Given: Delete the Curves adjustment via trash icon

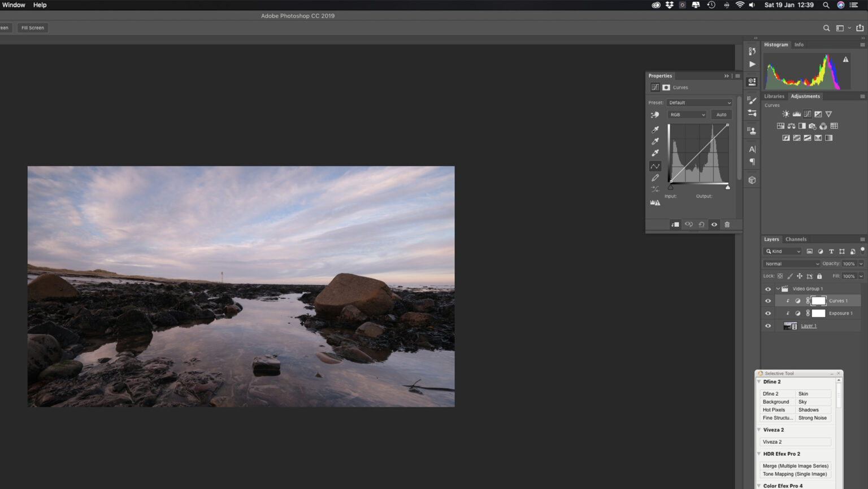Looking at the screenshot, I should click(727, 224).
